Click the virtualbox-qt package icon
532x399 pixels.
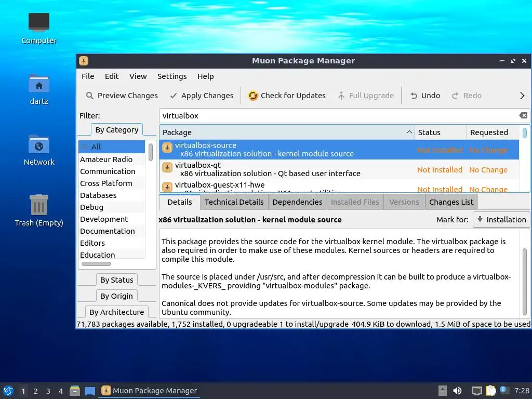tap(167, 167)
